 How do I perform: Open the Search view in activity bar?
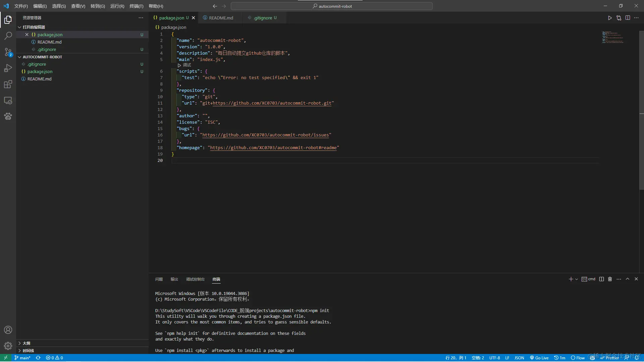coord(8,36)
